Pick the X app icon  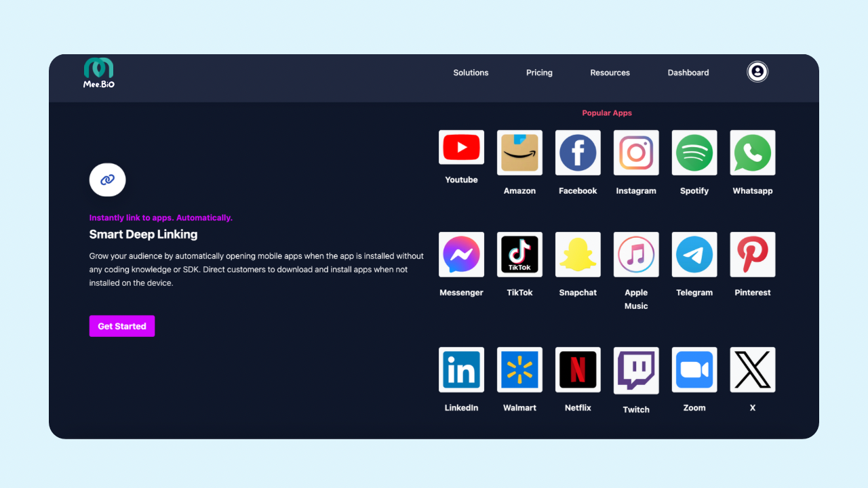[x=753, y=369]
